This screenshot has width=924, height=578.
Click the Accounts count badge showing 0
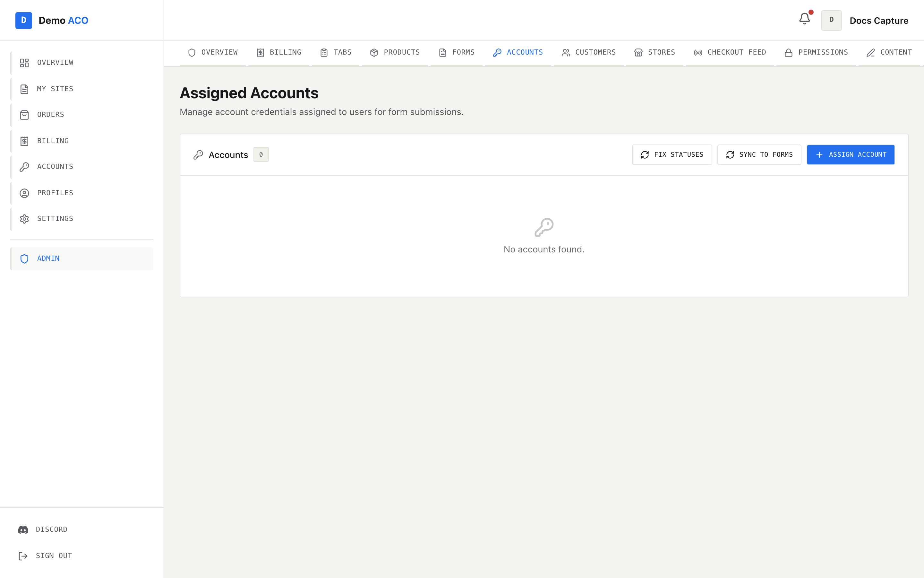click(261, 155)
